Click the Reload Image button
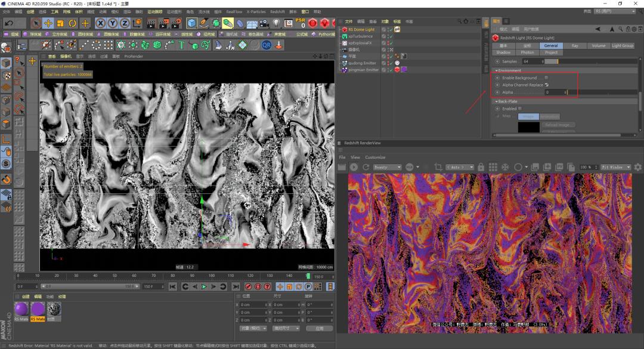644x349 pixels. coord(559,124)
